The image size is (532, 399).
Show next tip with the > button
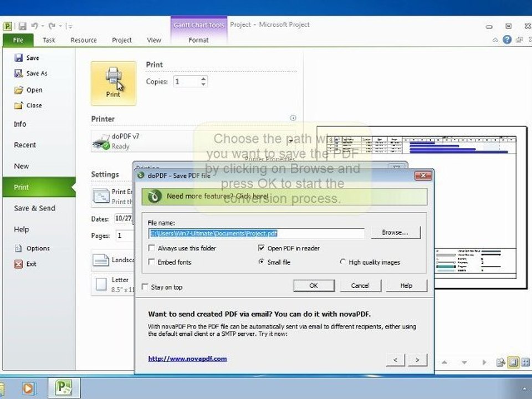417,360
